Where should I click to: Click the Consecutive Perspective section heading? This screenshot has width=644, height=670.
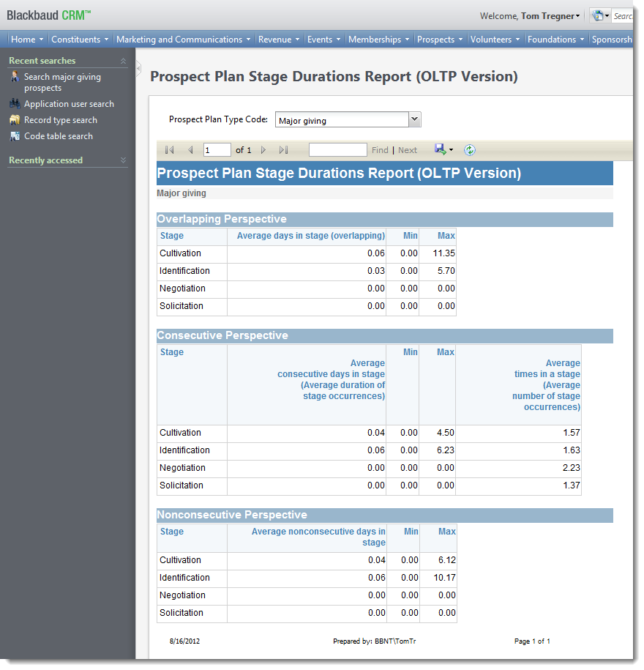click(222, 335)
